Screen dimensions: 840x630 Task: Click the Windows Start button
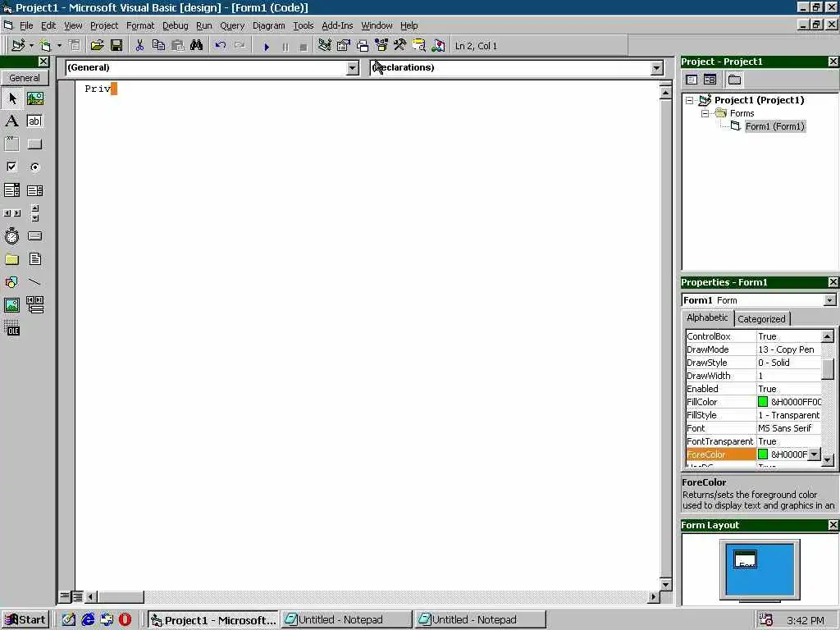[x=25, y=620]
